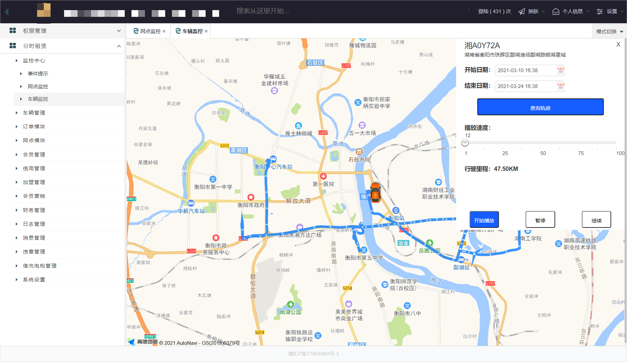Set playback speed slider near 50
This screenshot has height=364, width=627.
541,143
